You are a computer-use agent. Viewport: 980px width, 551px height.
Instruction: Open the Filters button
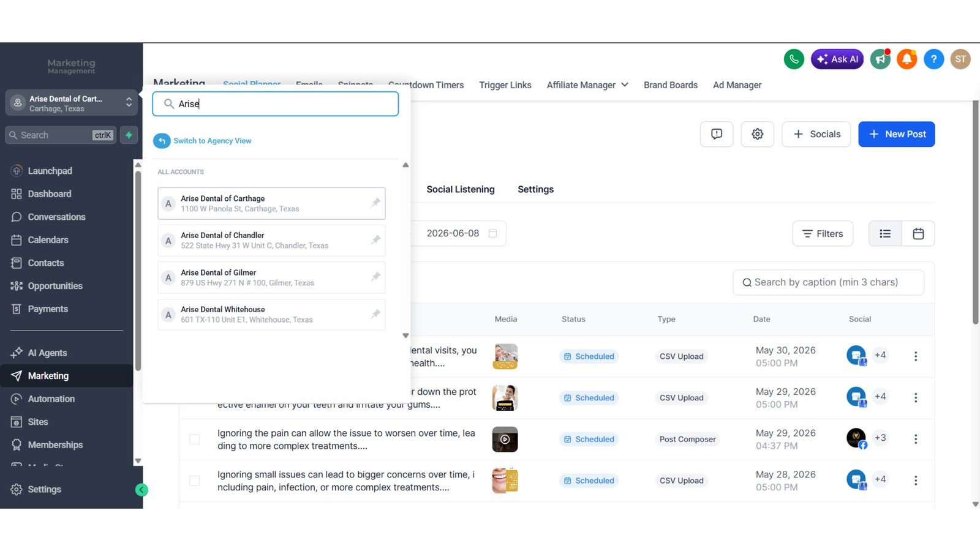click(x=823, y=233)
